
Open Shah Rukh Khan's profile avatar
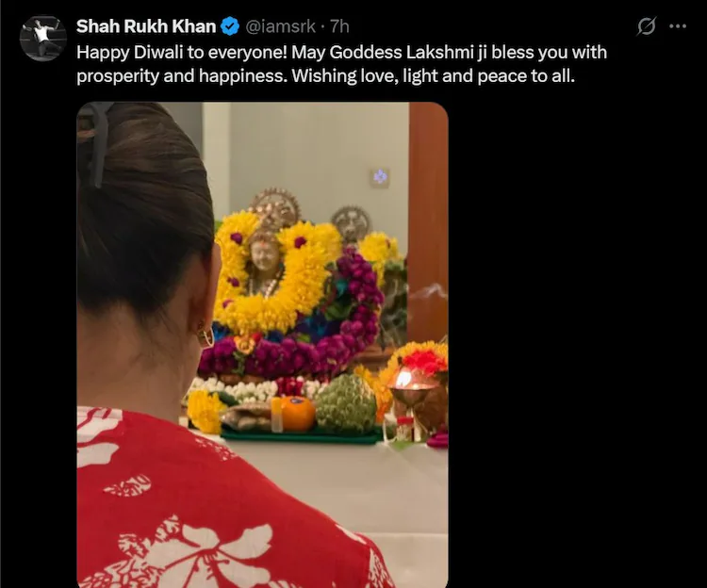[43, 39]
